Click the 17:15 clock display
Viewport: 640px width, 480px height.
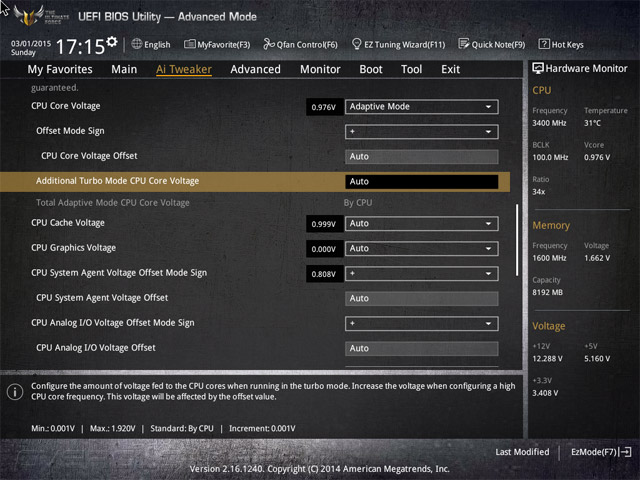(80, 46)
